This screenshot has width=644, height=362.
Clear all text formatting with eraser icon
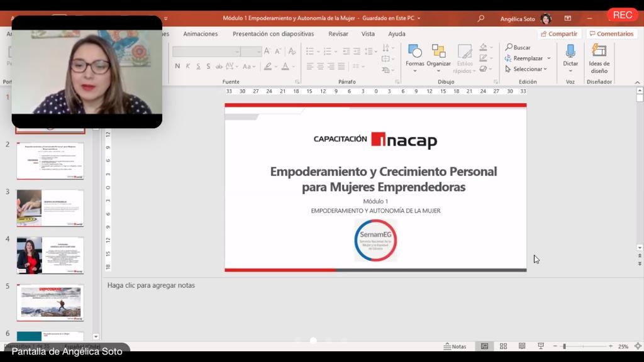click(292, 52)
